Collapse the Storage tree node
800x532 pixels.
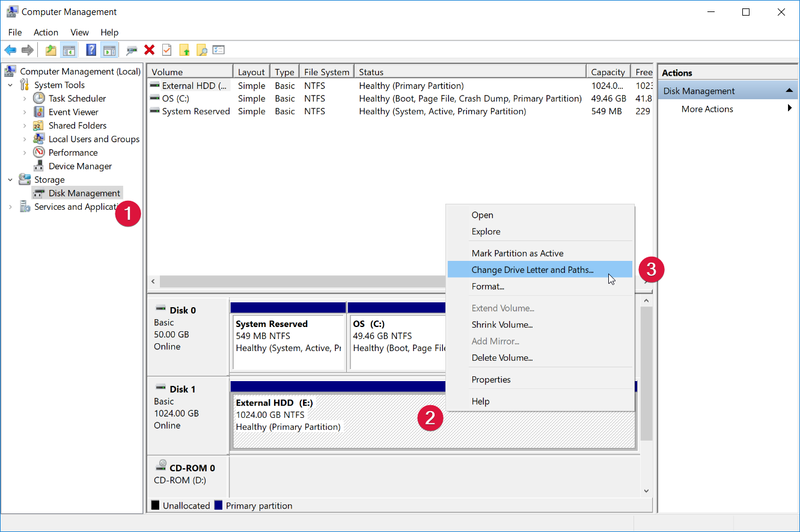10,179
